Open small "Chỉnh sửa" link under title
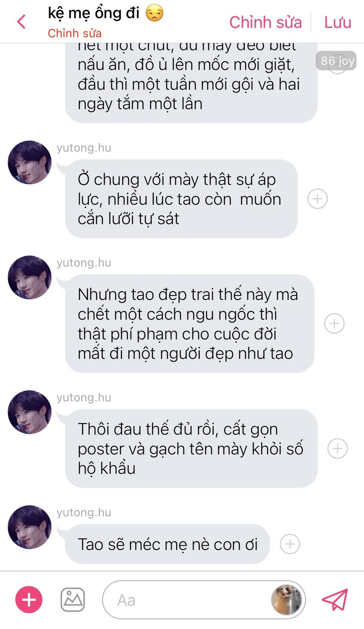364x629 pixels. (x=75, y=33)
